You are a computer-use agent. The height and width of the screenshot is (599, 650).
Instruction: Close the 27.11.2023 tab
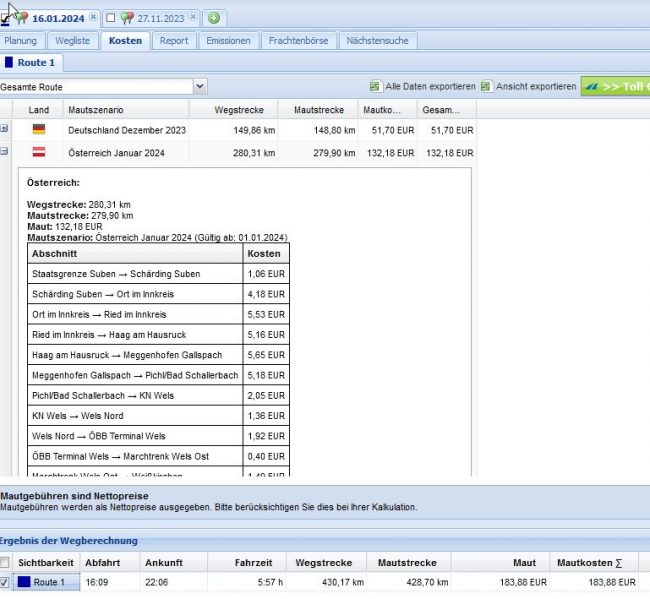[193, 18]
